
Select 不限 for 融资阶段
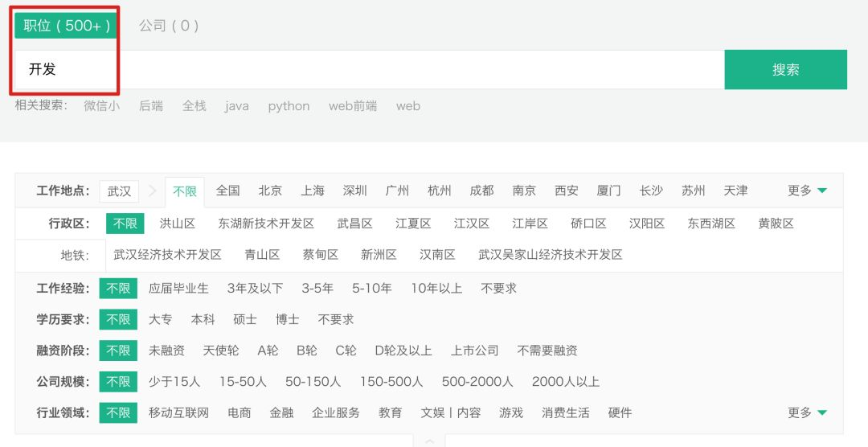(x=118, y=350)
